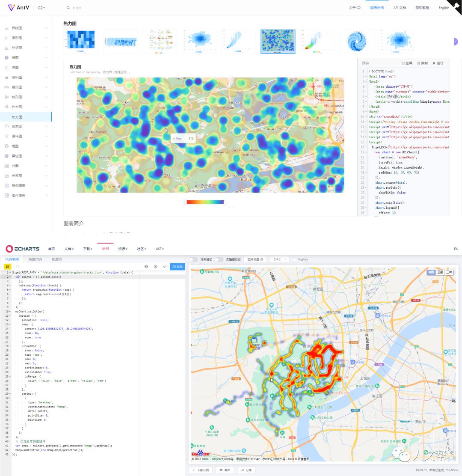Click the AntV logo icon
The height and width of the screenshot is (476, 462).
[11, 8]
